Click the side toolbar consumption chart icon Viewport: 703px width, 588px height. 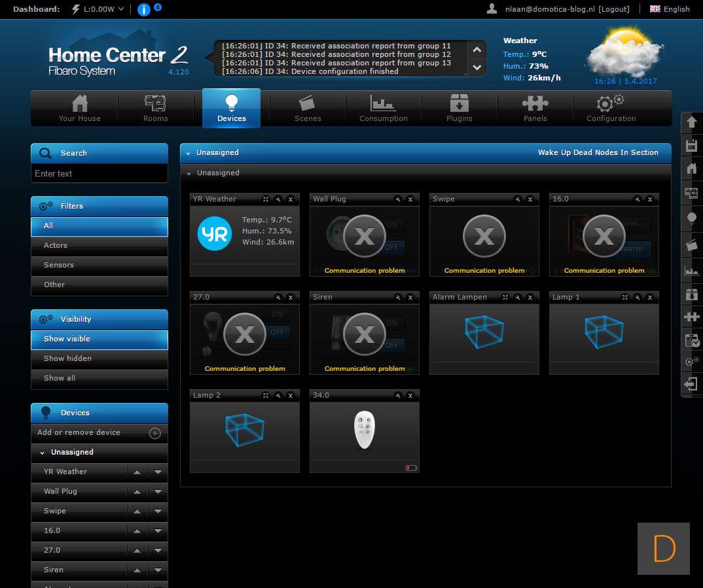[x=691, y=271]
